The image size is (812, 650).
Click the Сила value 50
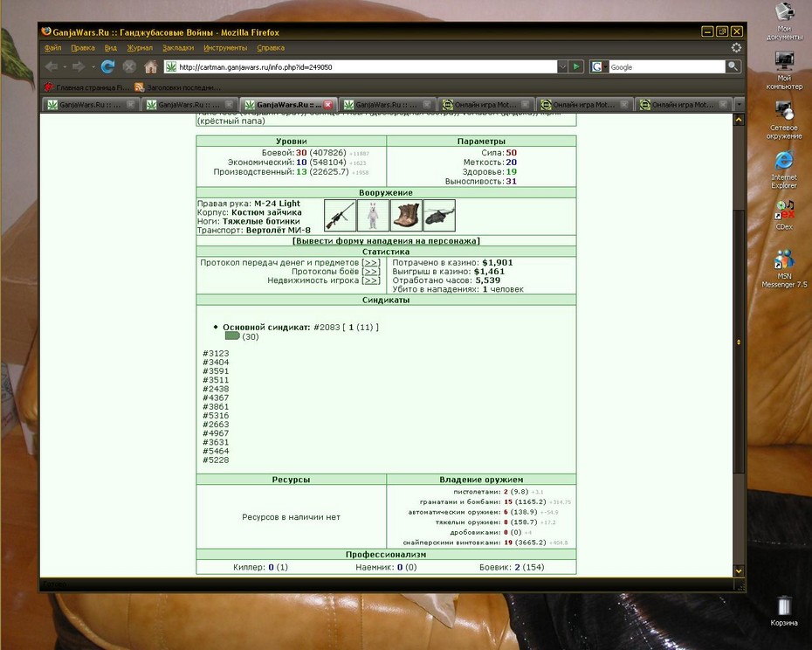click(511, 153)
